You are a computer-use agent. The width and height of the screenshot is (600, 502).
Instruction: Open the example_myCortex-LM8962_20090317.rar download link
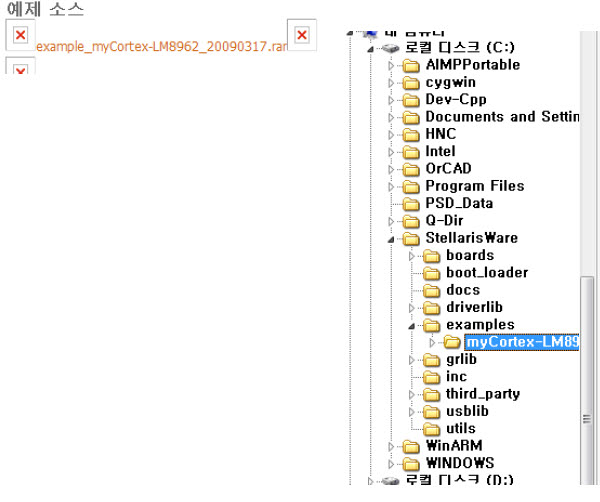pyautogui.click(x=161, y=47)
